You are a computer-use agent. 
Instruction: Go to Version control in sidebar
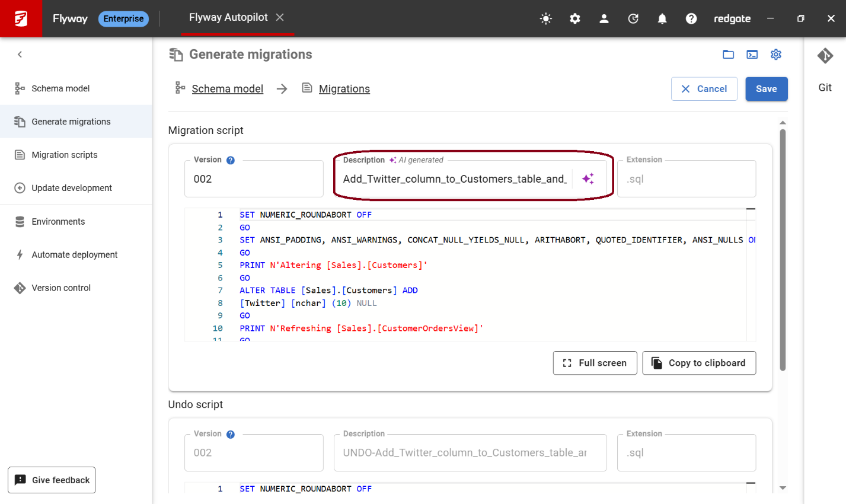60,288
